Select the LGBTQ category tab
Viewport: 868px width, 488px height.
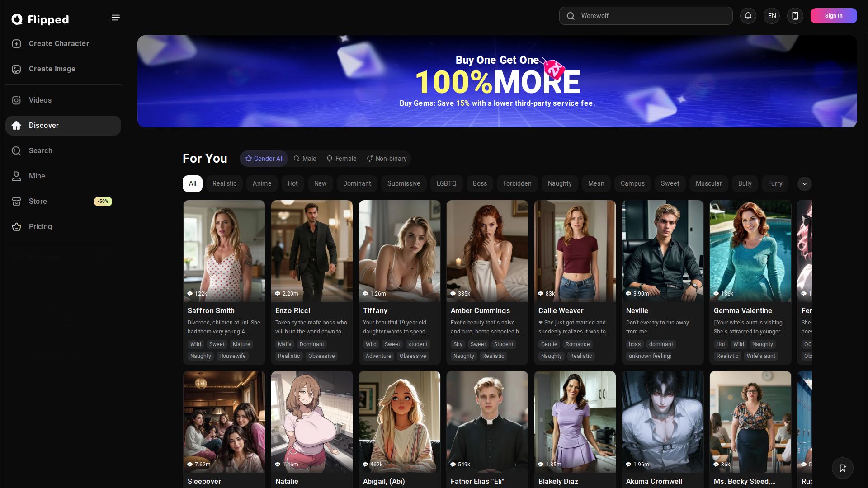coord(447,183)
